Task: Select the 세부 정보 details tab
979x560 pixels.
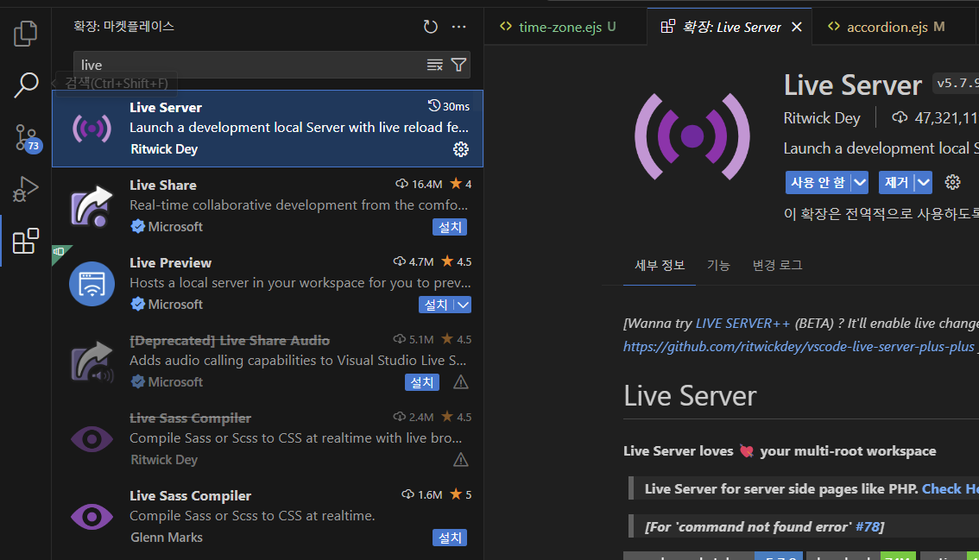Action: pyautogui.click(x=660, y=265)
